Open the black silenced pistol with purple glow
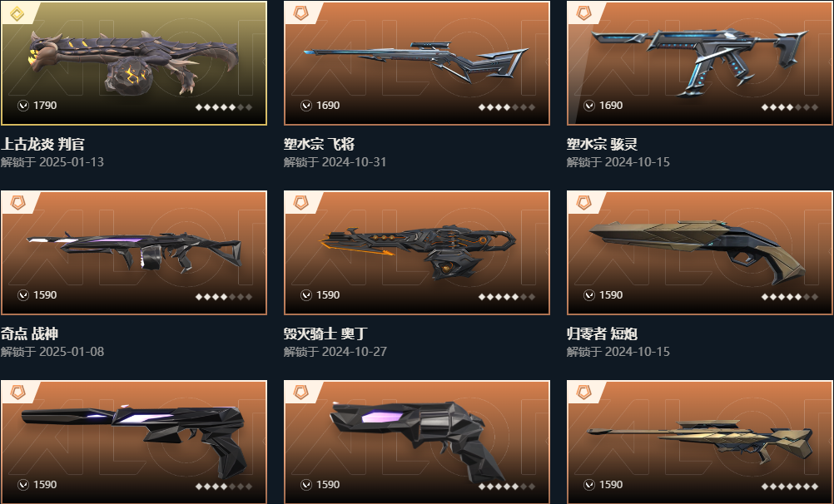 pos(133,440)
